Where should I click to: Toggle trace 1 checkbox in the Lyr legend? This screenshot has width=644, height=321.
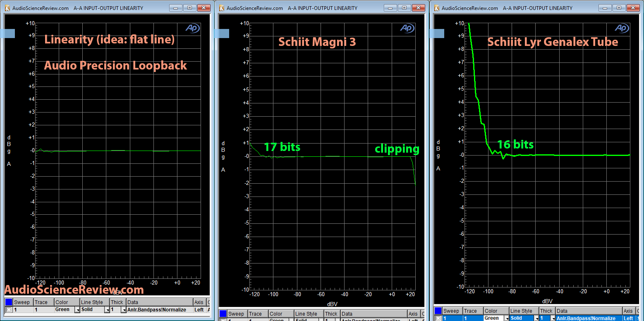click(x=438, y=318)
